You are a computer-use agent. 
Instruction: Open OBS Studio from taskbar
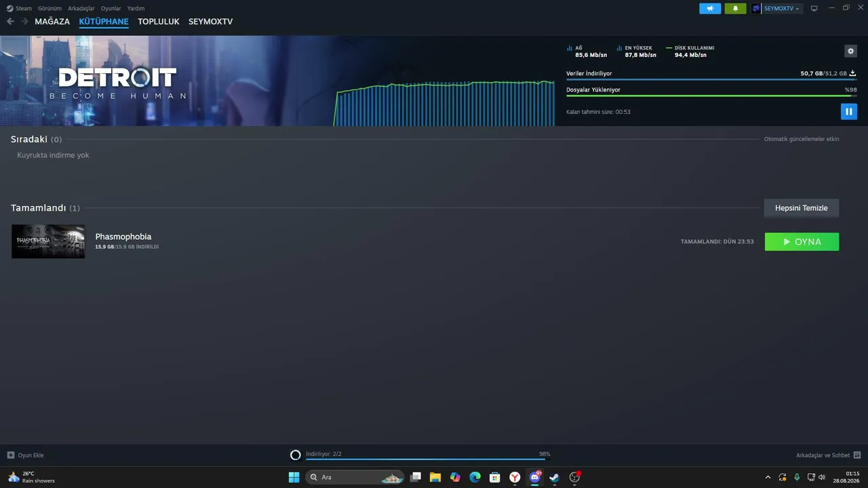click(574, 477)
